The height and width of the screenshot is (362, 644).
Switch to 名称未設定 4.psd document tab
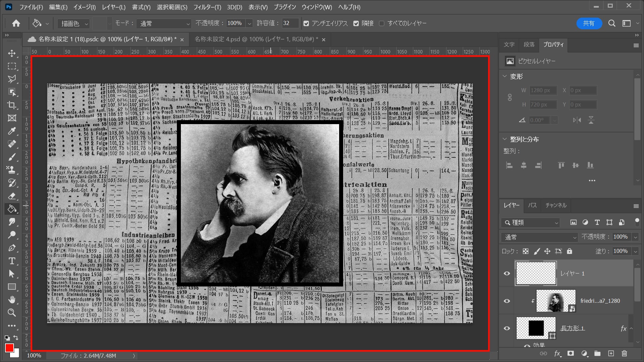tap(256, 39)
